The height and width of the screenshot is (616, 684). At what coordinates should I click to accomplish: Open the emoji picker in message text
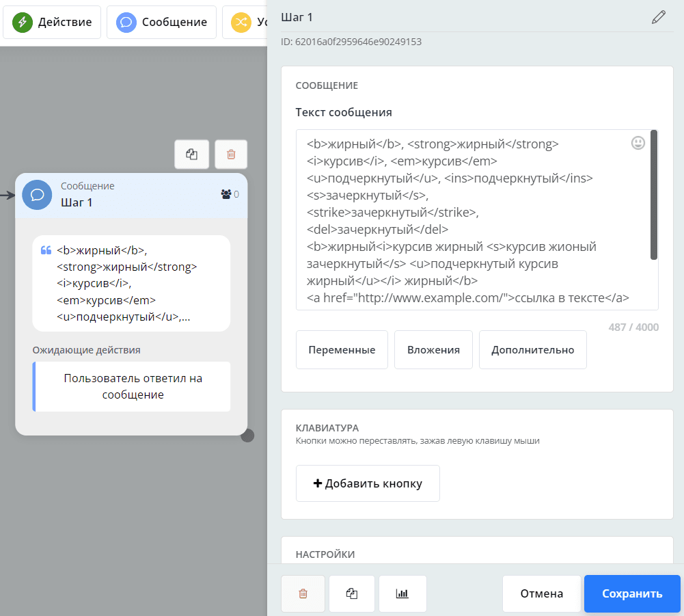[x=638, y=143]
